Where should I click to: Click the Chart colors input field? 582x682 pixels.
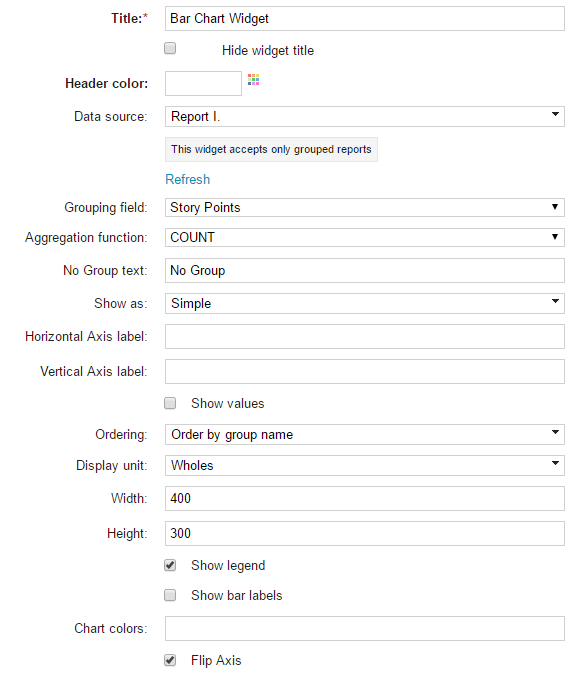tap(365, 629)
